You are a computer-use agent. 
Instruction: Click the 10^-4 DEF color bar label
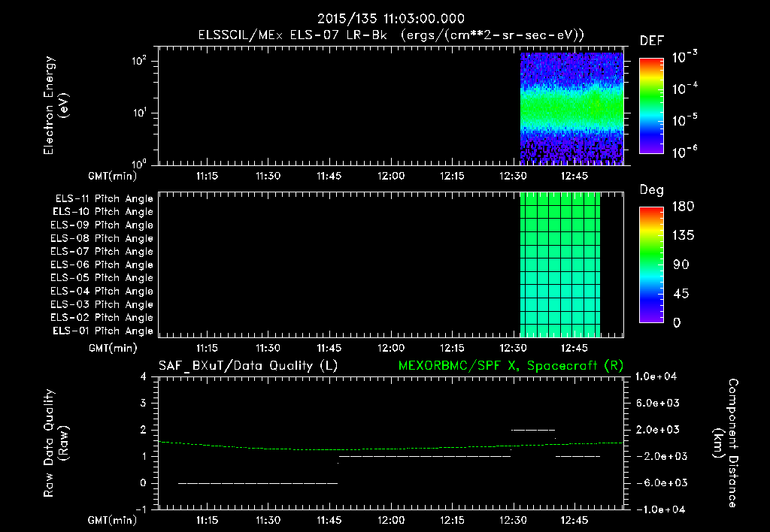[x=684, y=89]
